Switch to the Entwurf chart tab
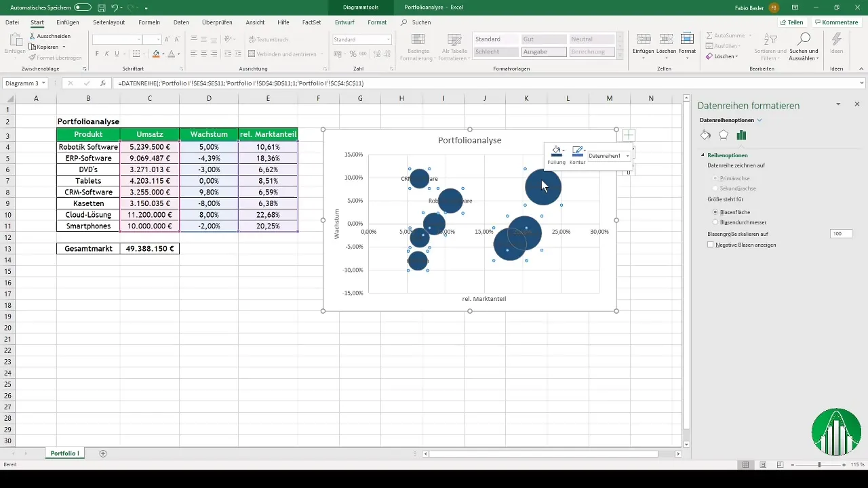 (x=344, y=22)
